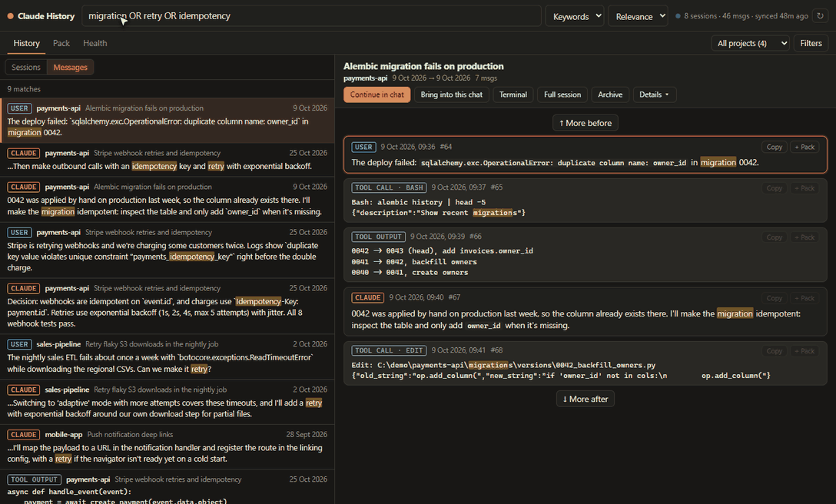This screenshot has height=504, width=836.
Task: Add Edit tool call #68 to Pack
Action: coord(804,350)
